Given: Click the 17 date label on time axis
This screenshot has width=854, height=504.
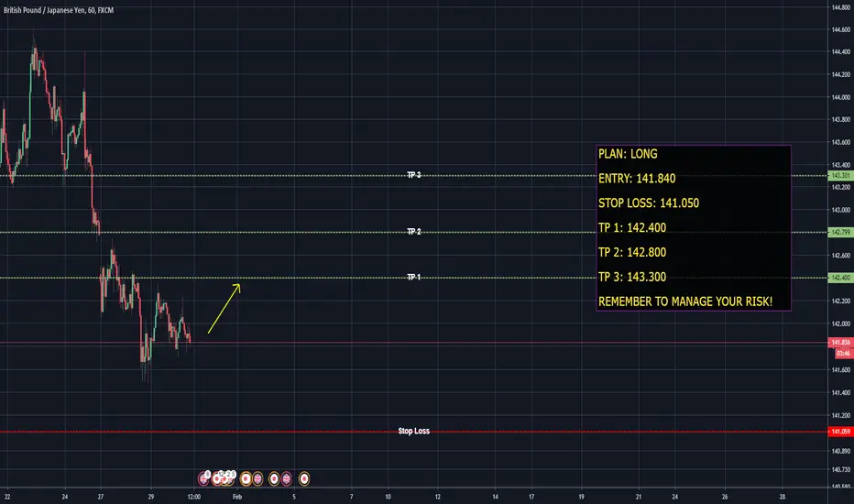Looking at the screenshot, I should (531, 497).
